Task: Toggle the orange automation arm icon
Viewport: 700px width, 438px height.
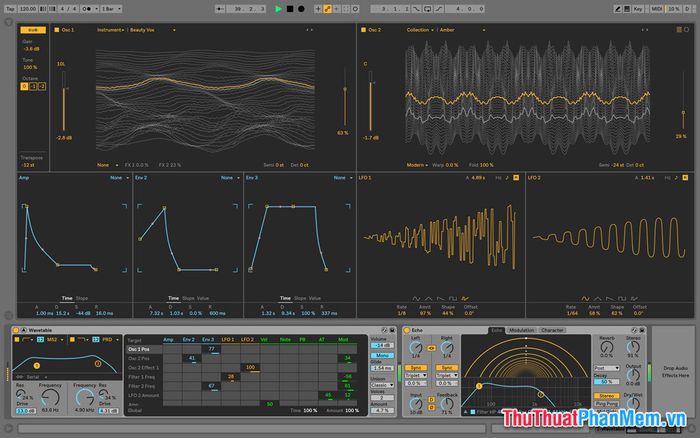Action: coord(327,8)
